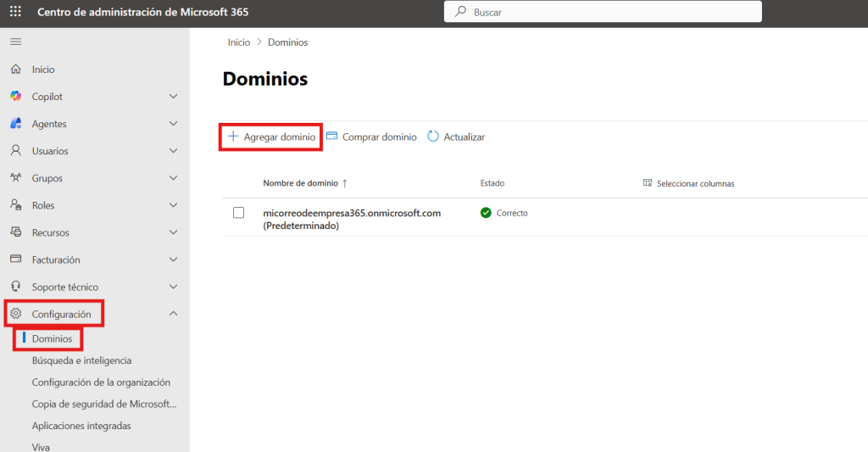Viewport: 868px width, 452px height.
Task: Click the Inicio home icon in sidebar
Action: (15, 70)
